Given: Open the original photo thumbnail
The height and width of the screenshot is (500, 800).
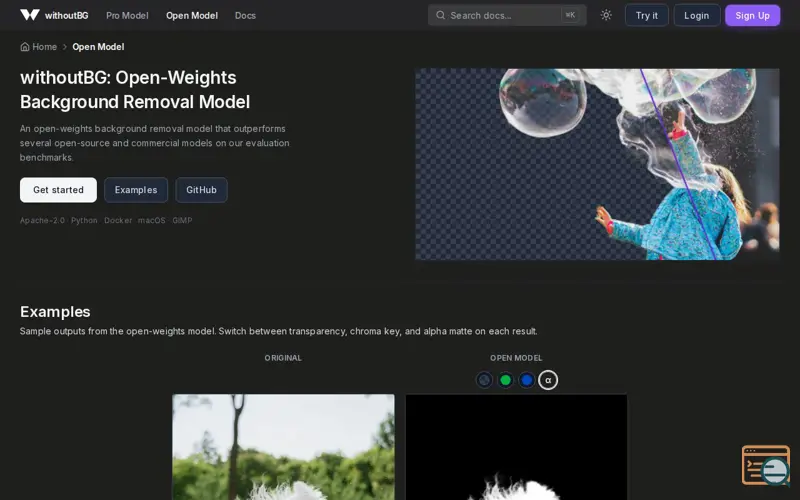Looking at the screenshot, I should pos(283,447).
